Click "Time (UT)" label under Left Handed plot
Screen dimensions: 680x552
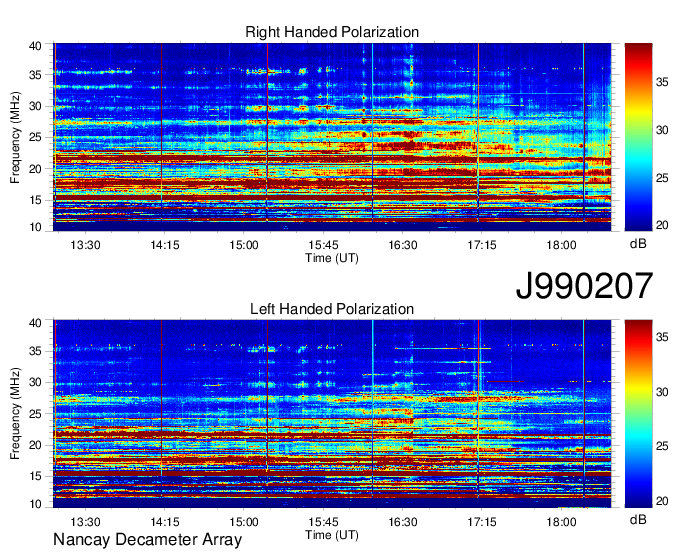pos(332,535)
